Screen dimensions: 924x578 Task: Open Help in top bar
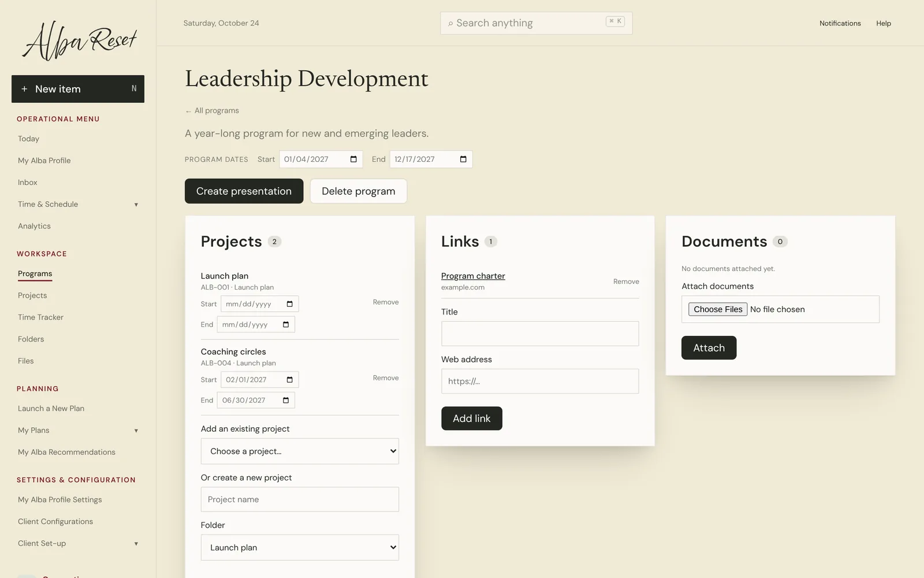[884, 23]
